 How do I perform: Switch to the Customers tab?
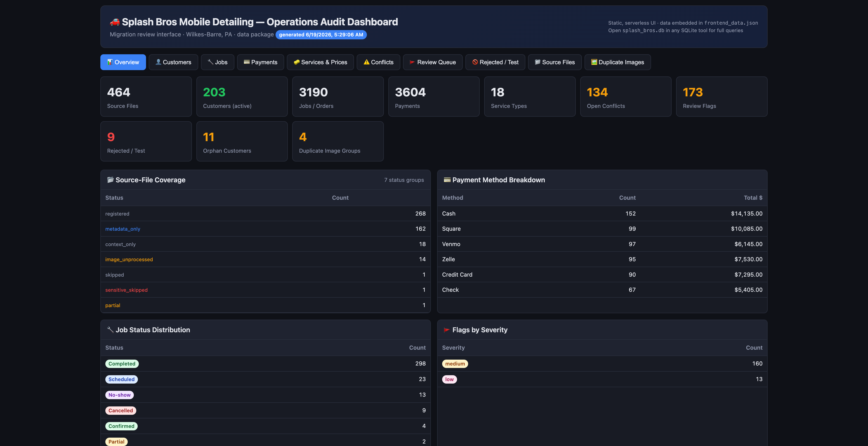[x=173, y=62]
